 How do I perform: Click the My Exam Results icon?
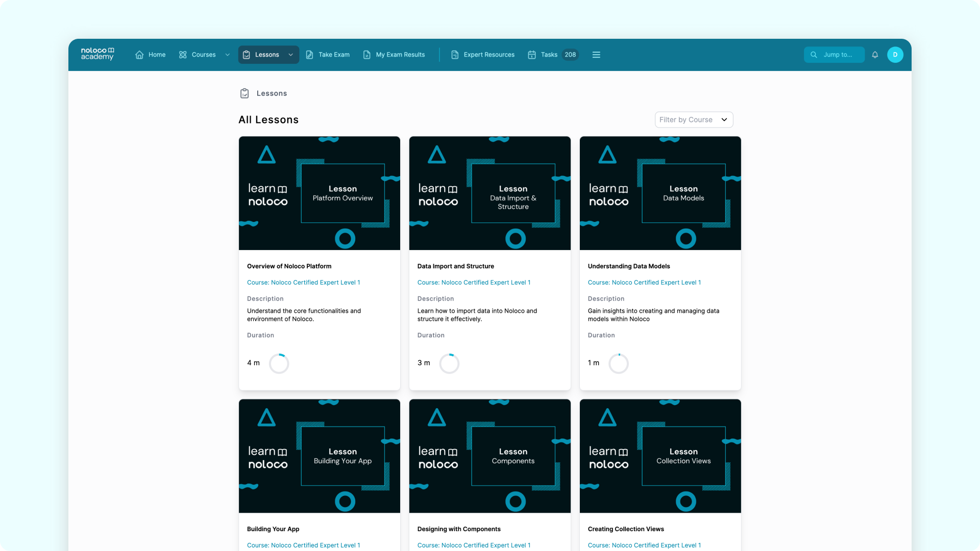367,55
